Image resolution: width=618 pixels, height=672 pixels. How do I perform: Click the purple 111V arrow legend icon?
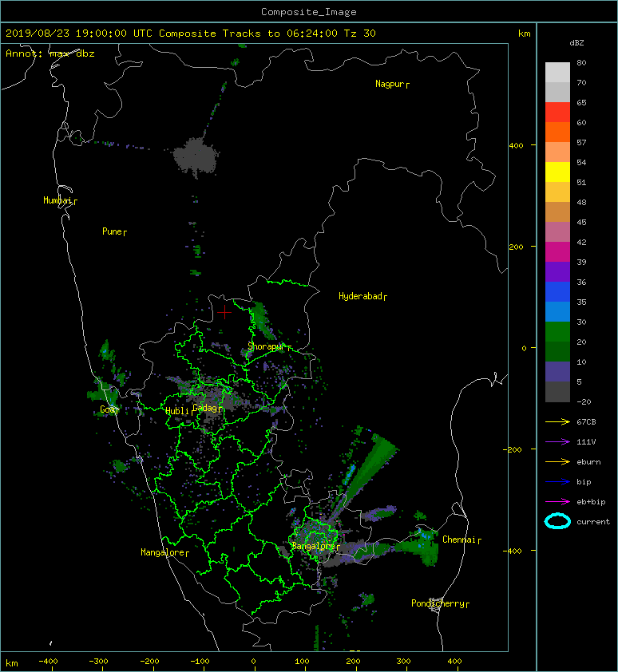tap(557, 442)
